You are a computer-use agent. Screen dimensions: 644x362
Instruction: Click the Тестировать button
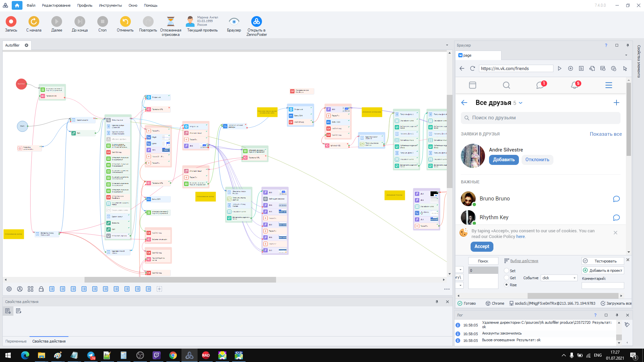pyautogui.click(x=603, y=261)
